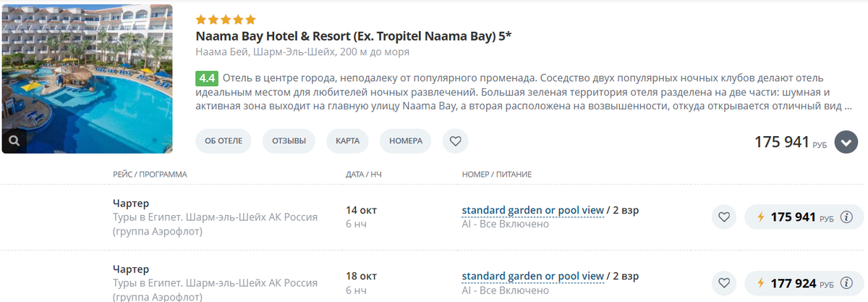This screenshot has height=302, width=868.
Task: Add hotel to favorites with heart icon
Action: [455, 141]
